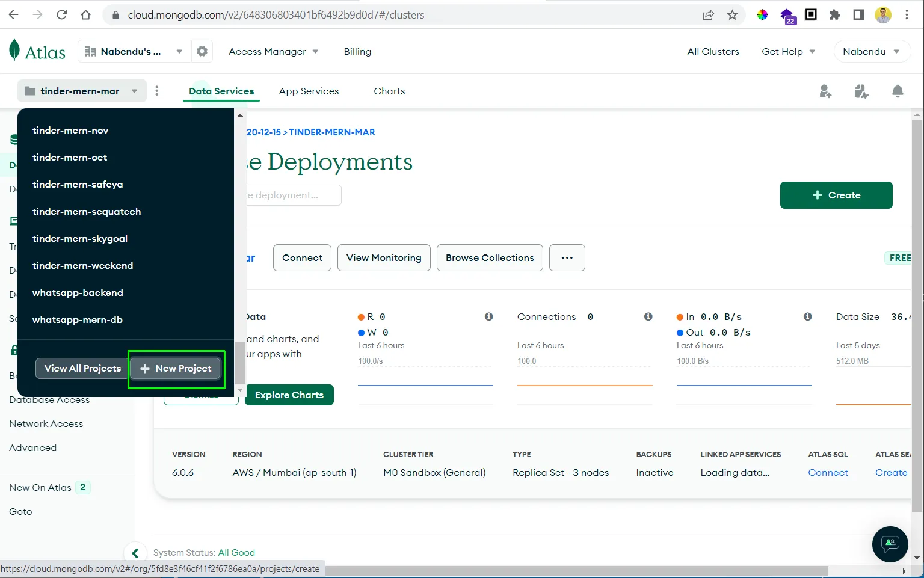Open All Clusters link
924x578 pixels.
point(713,51)
